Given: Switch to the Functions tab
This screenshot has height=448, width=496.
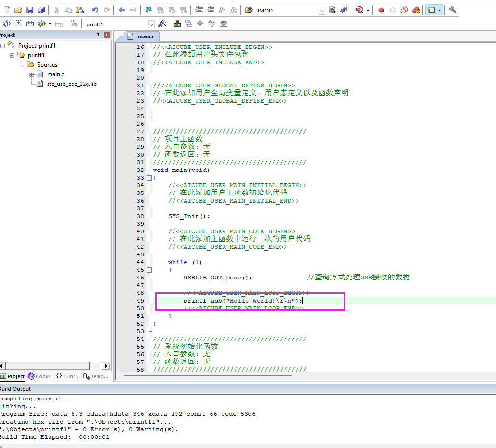Looking at the screenshot, I should pyautogui.click(x=68, y=376).
